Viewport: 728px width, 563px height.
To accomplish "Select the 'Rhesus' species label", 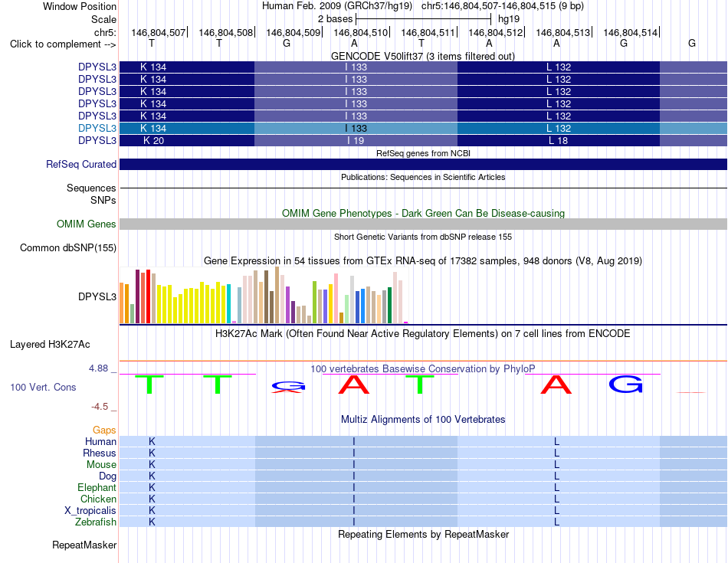I will tap(100, 453).
